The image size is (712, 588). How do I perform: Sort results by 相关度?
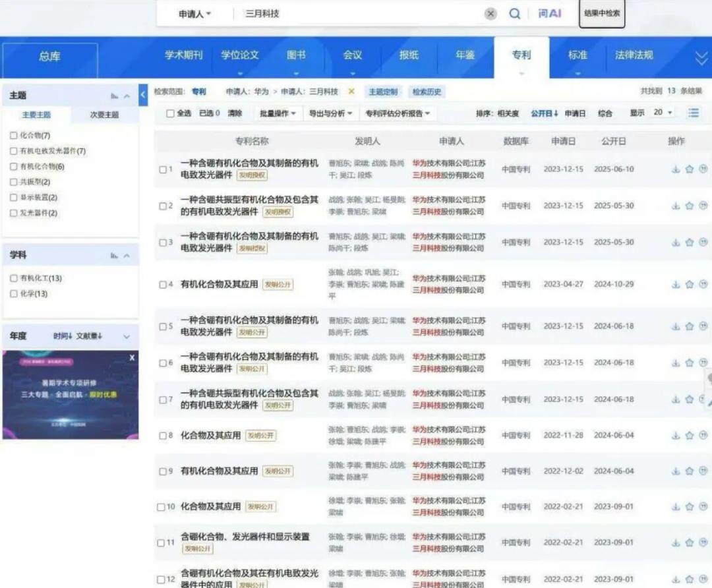click(x=508, y=113)
